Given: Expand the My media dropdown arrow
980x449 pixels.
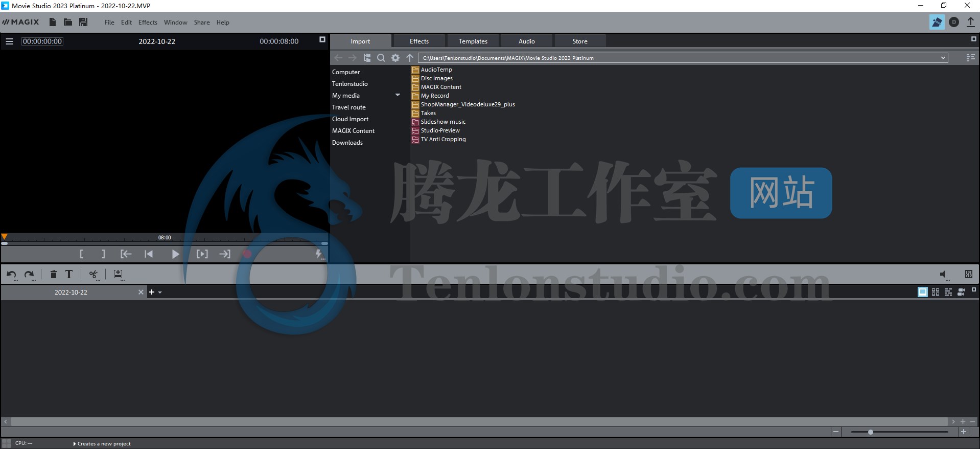Looking at the screenshot, I should (x=398, y=95).
